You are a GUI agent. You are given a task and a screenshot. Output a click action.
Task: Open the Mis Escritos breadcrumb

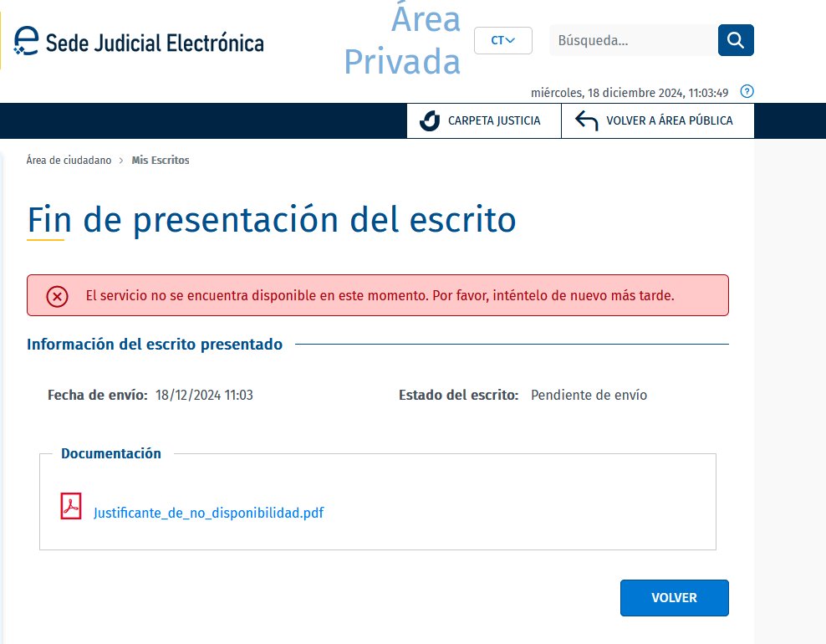pos(161,161)
